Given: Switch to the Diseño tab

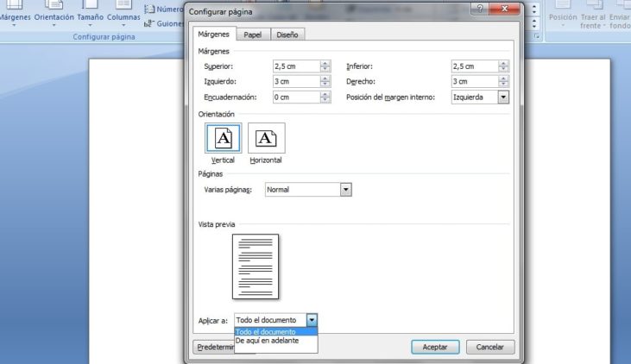Looking at the screenshot, I should [287, 35].
